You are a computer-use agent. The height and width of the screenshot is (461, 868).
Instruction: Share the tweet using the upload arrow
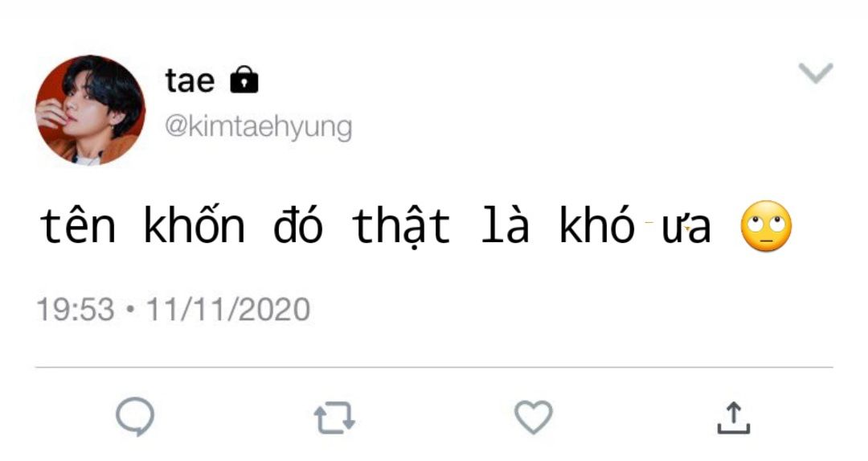pos(734,418)
